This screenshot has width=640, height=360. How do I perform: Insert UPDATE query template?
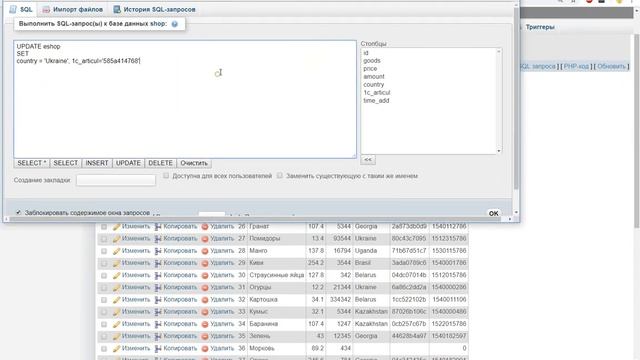click(128, 163)
